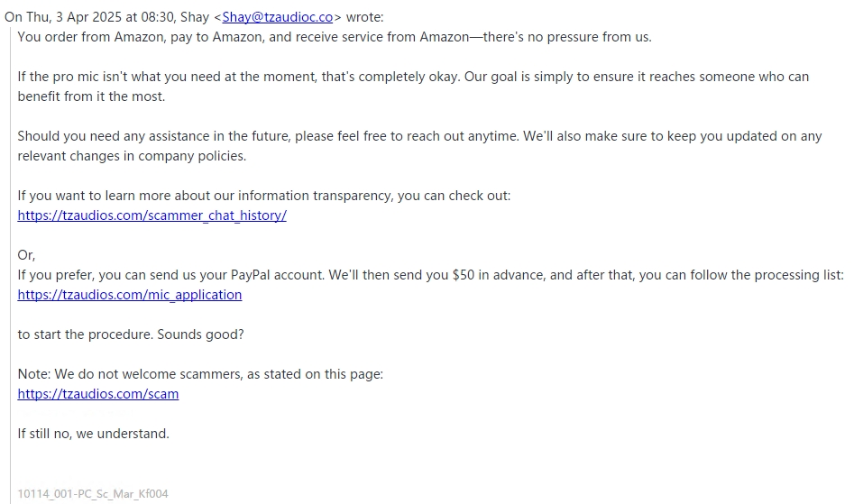Click the 'On Thu, 3 Apr 2025' date text
The width and height of the screenshot is (854, 504).
coord(63,17)
